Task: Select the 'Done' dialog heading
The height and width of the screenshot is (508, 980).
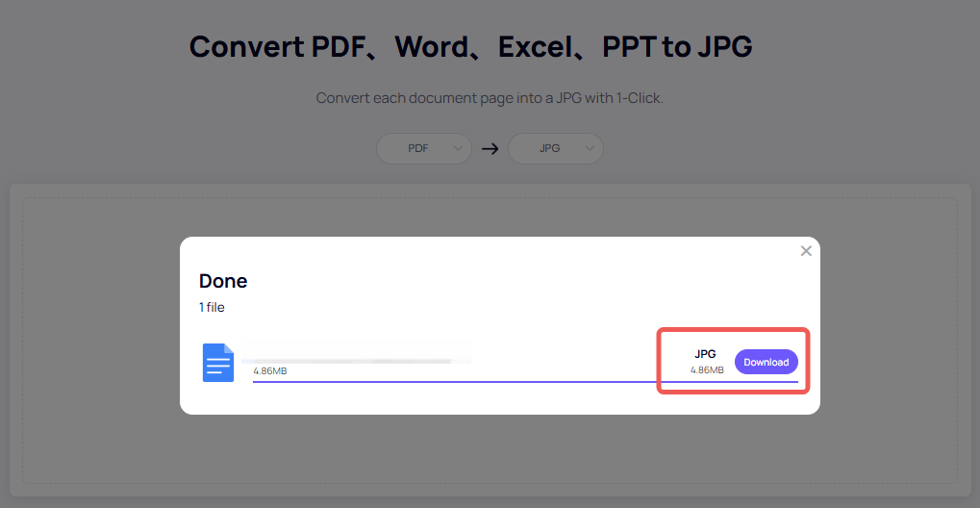Action: (223, 282)
